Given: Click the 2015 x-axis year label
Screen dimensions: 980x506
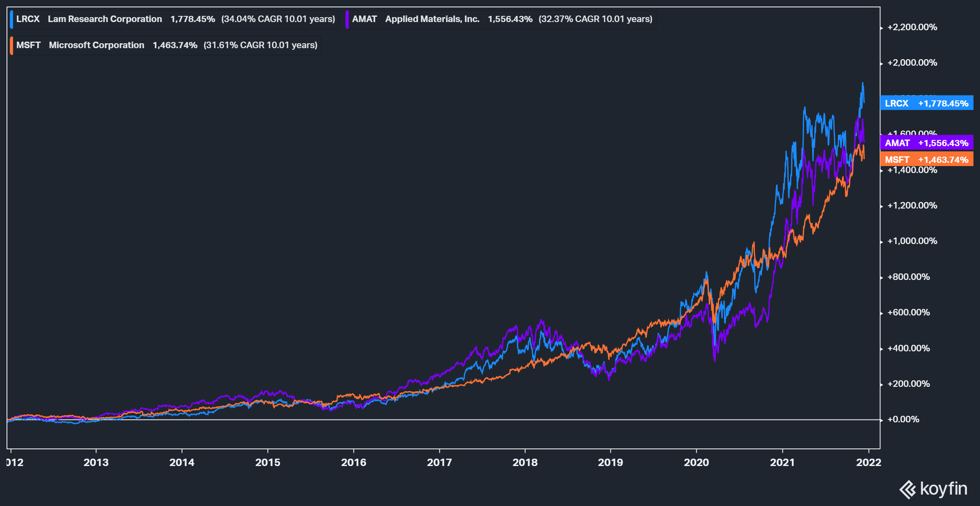Looking at the screenshot, I should point(268,462).
